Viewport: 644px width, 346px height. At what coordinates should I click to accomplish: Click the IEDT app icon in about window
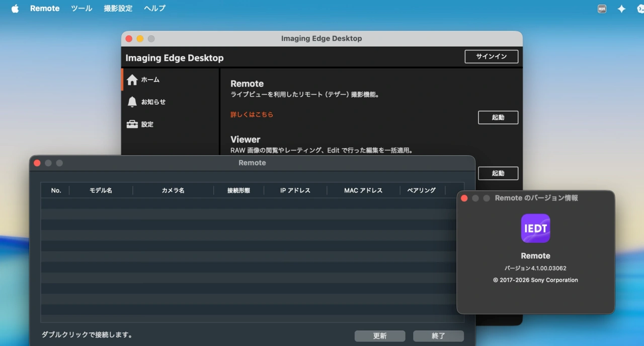tap(535, 228)
